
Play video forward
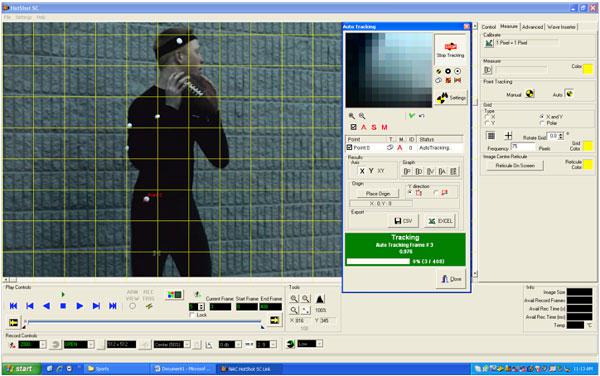point(80,306)
